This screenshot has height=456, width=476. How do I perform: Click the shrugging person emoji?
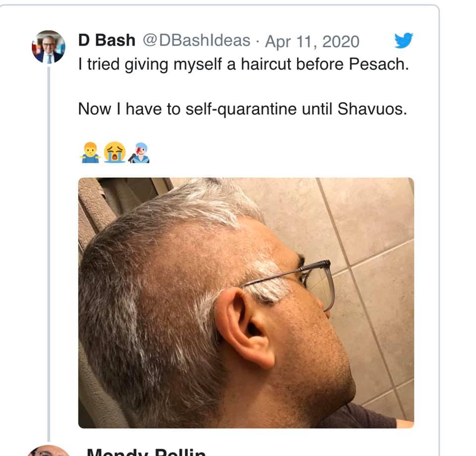90,152
